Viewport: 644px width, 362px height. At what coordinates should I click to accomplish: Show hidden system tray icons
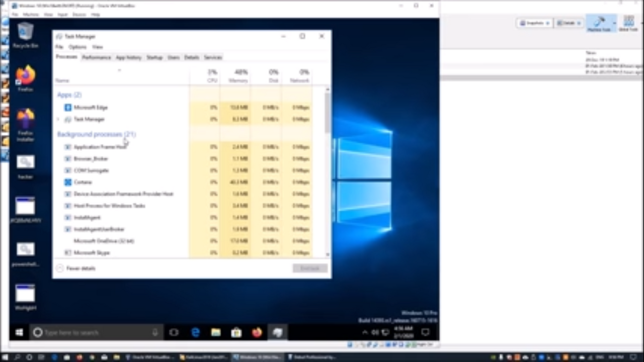pos(365,332)
